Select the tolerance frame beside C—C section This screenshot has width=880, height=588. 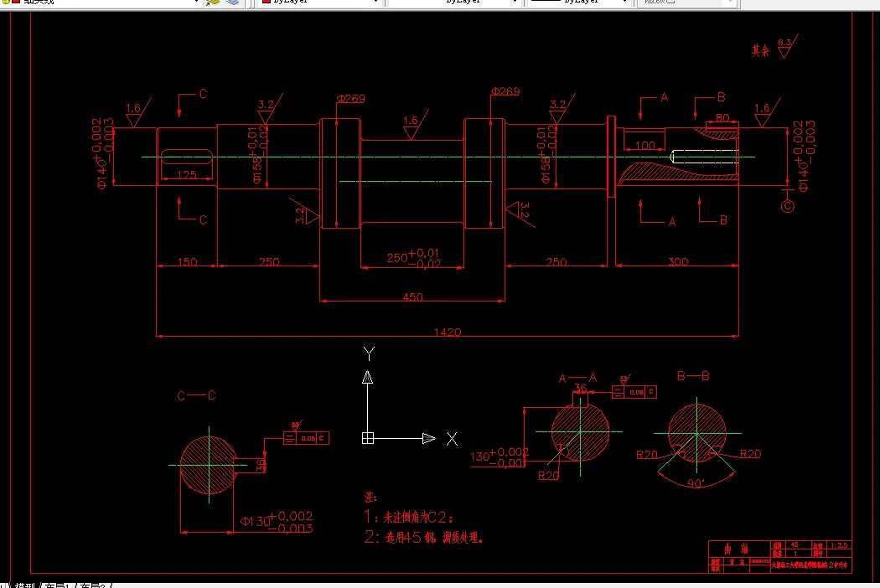306,437
